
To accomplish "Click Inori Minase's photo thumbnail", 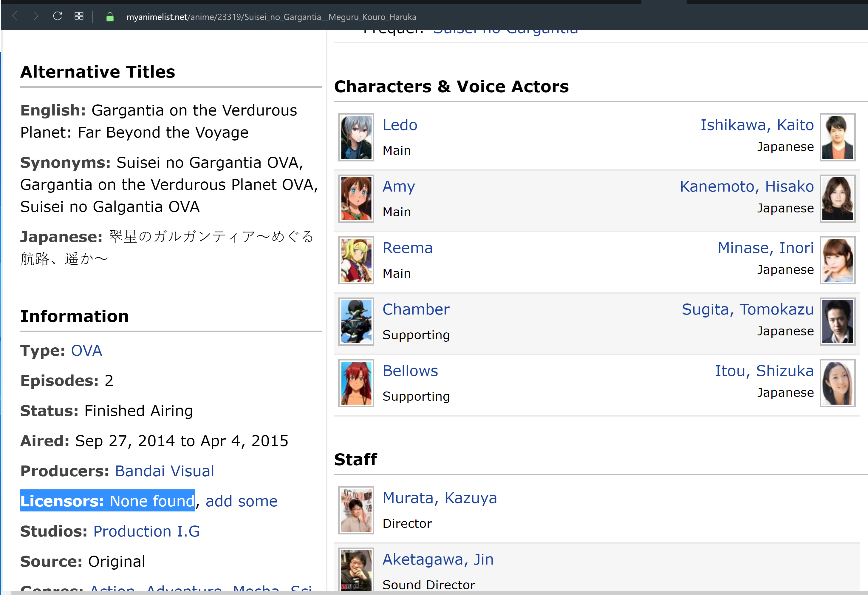I will coord(837,260).
